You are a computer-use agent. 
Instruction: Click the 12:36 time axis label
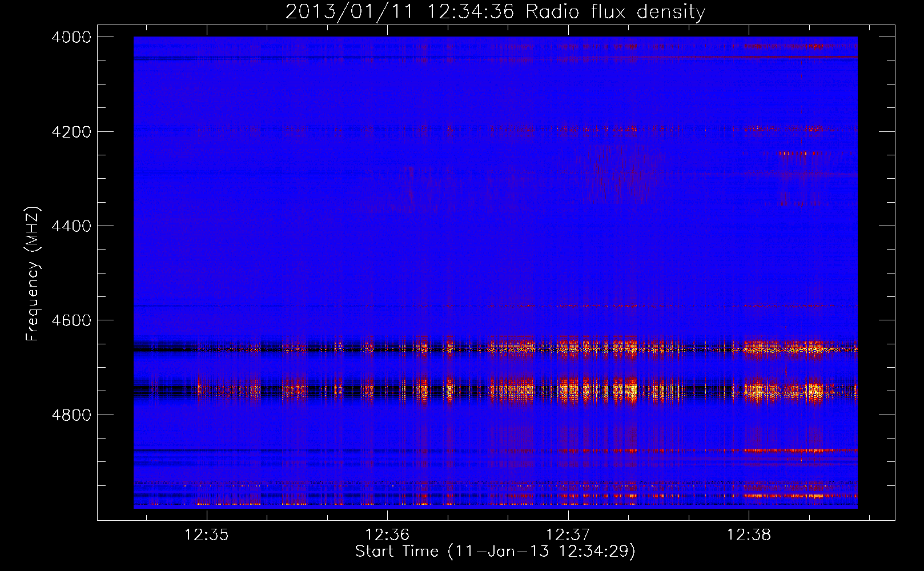coord(387,535)
